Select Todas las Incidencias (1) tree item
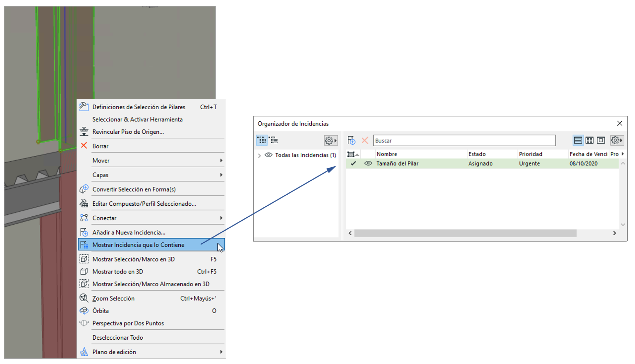This screenshot has height=364, width=635. [x=305, y=155]
